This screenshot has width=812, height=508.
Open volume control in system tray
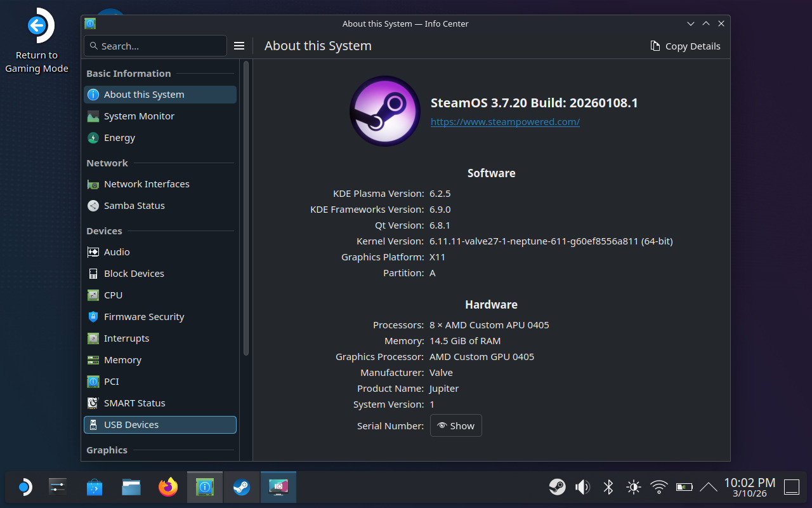pos(582,487)
